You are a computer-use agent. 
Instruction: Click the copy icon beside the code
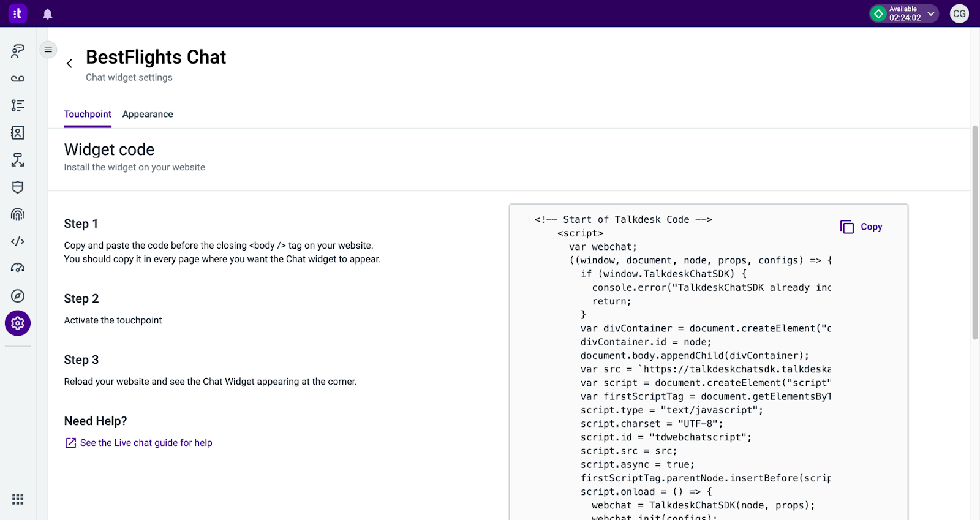(847, 227)
